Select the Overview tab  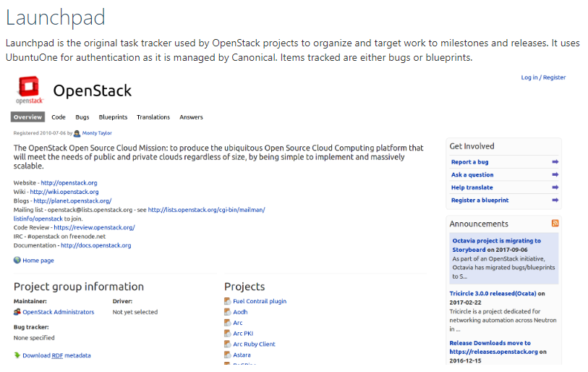27,117
